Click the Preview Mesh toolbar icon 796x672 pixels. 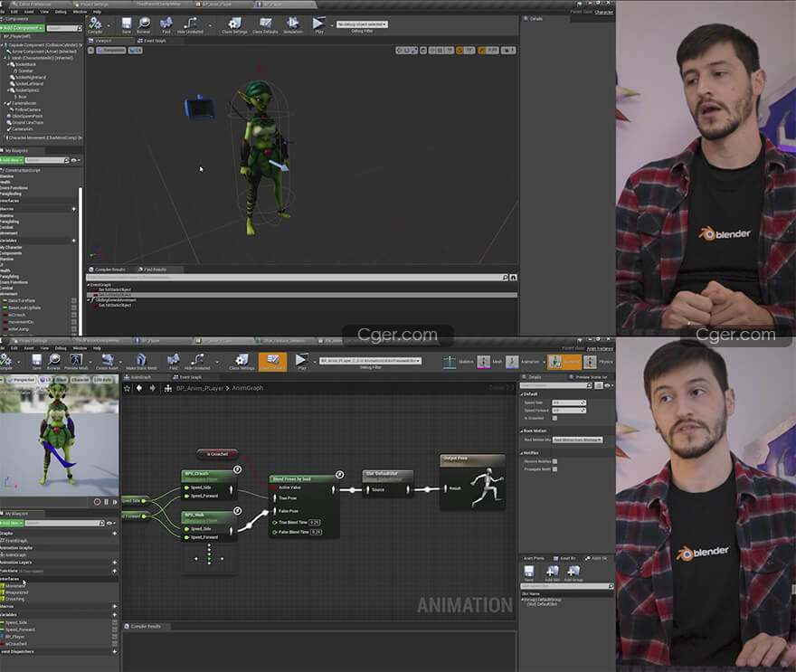76,362
